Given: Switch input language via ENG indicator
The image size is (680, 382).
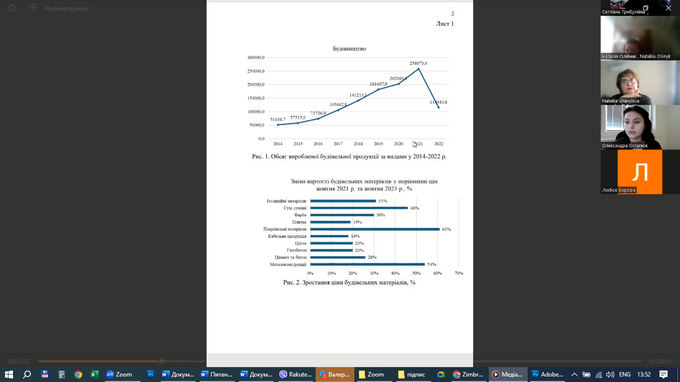Looking at the screenshot, I should (624, 375).
